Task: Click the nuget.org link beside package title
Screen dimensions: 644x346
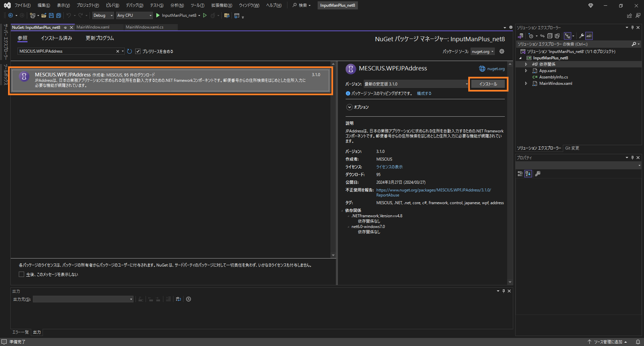Action: (496, 69)
